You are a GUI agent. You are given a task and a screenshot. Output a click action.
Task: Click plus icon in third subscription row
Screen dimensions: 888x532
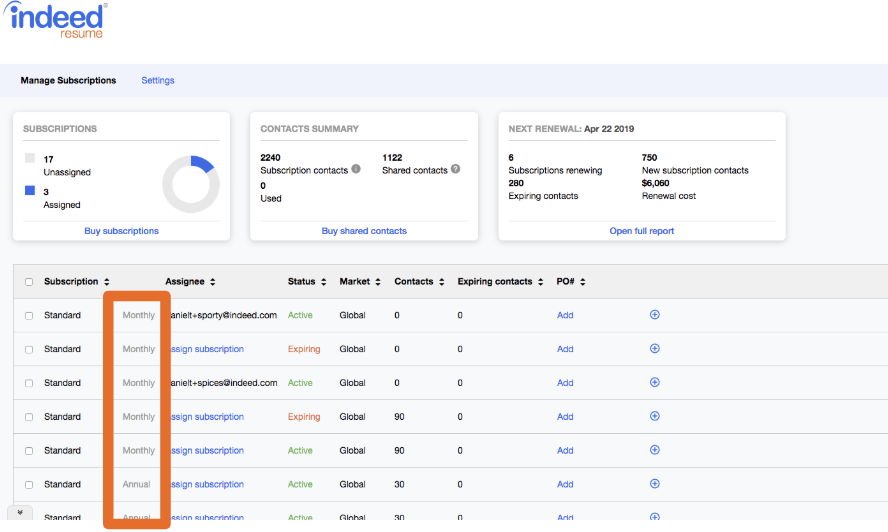[655, 383]
